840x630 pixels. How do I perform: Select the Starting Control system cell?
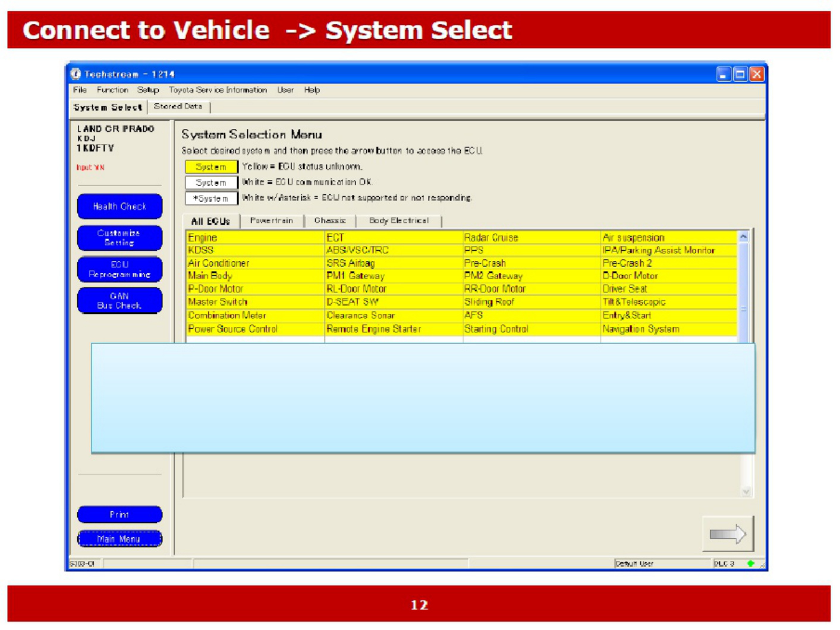click(x=531, y=329)
